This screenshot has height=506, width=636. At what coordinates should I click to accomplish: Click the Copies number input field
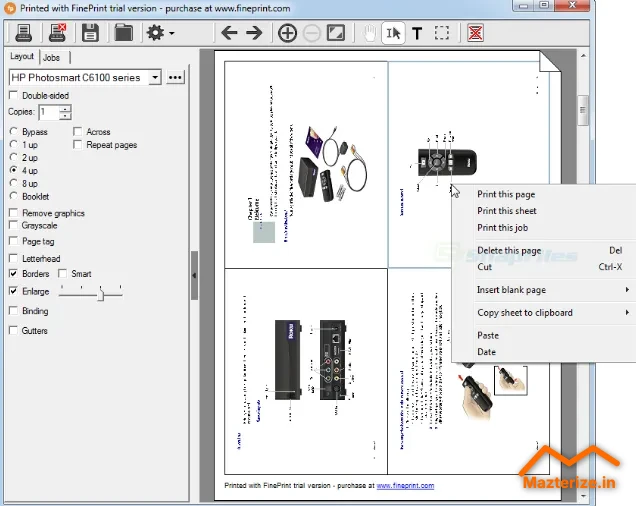click(49, 112)
